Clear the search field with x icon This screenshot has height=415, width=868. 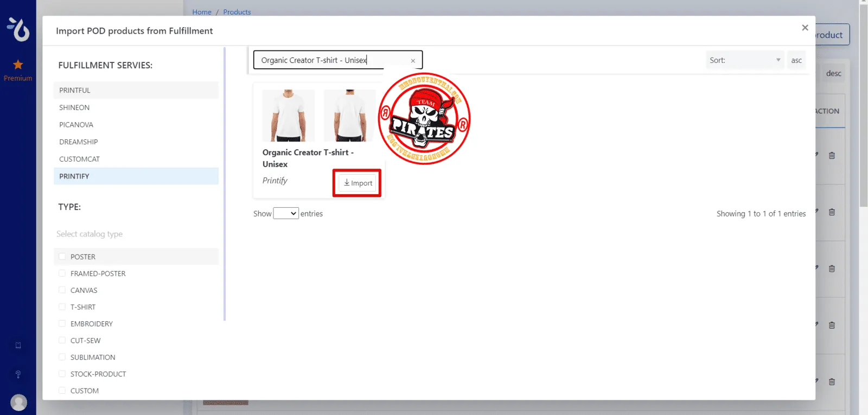(413, 61)
